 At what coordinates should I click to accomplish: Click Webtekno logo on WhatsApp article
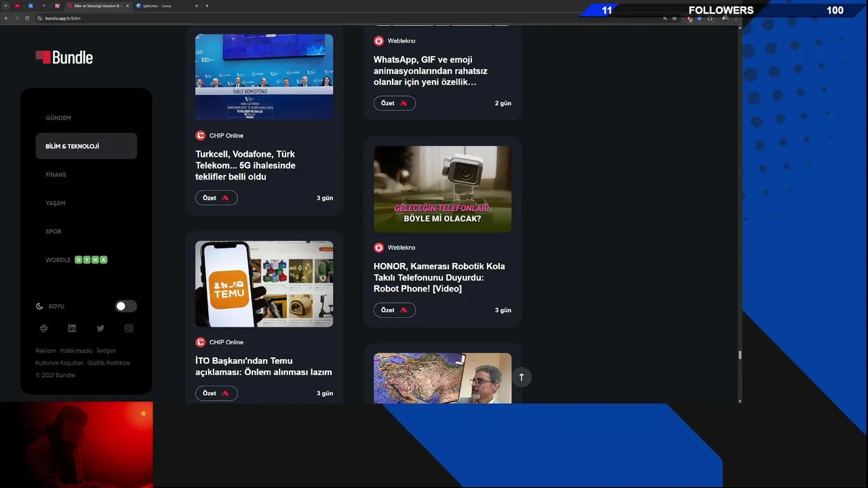pyautogui.click(x=378, y=41)
